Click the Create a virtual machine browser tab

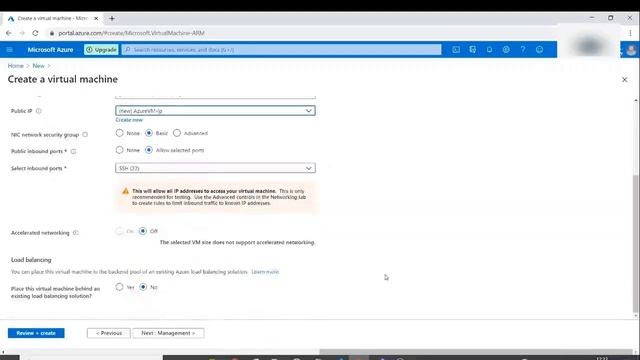(x=53, y=18)
